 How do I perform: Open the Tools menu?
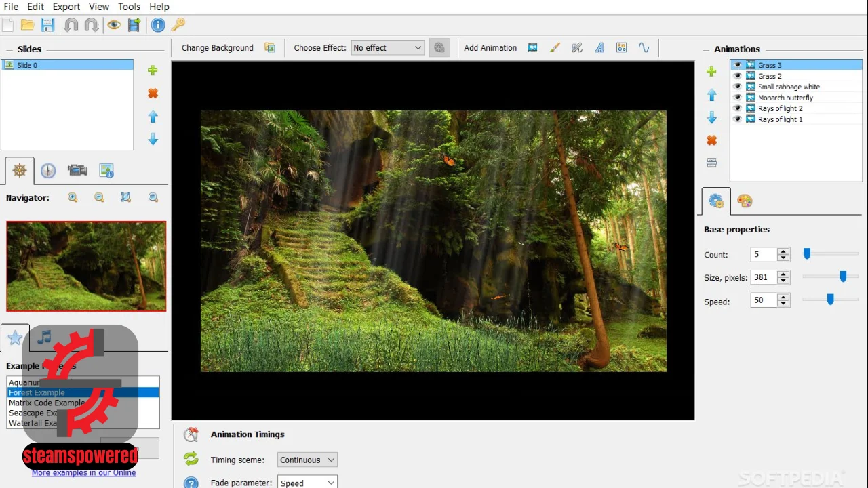[x=129, y=7]
